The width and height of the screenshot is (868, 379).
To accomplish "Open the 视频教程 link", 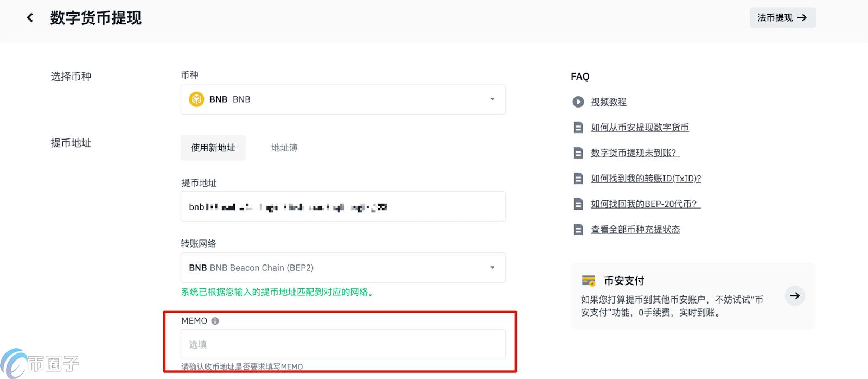I will click(609, 102).
